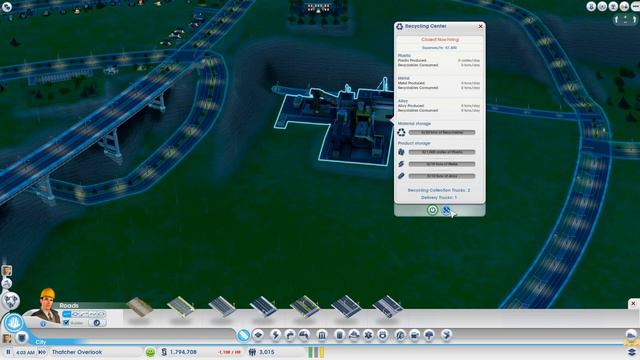The width and height of the screenshot is (640, 360).
Task: Open the RCI demand bars
Action: [x=316, y=352]
